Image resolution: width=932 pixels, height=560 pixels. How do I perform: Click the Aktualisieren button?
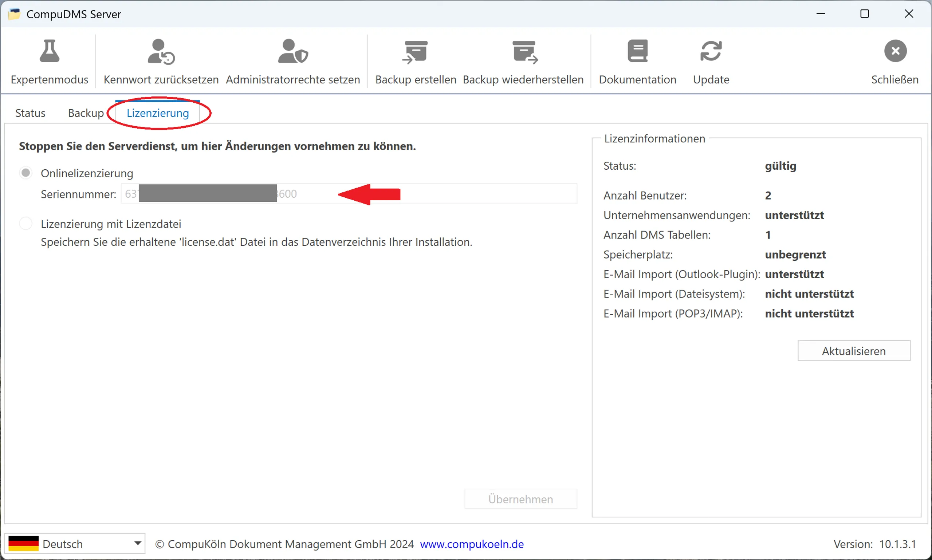(853, 351)
